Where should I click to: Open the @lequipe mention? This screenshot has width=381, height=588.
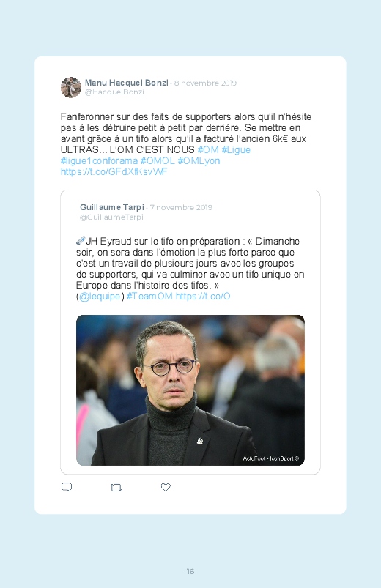(x=100, y=297)
